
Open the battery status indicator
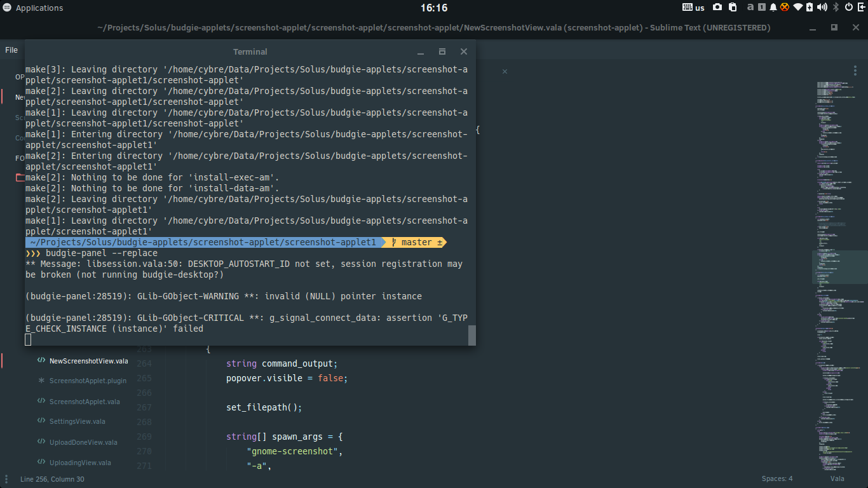pos(810,8)
